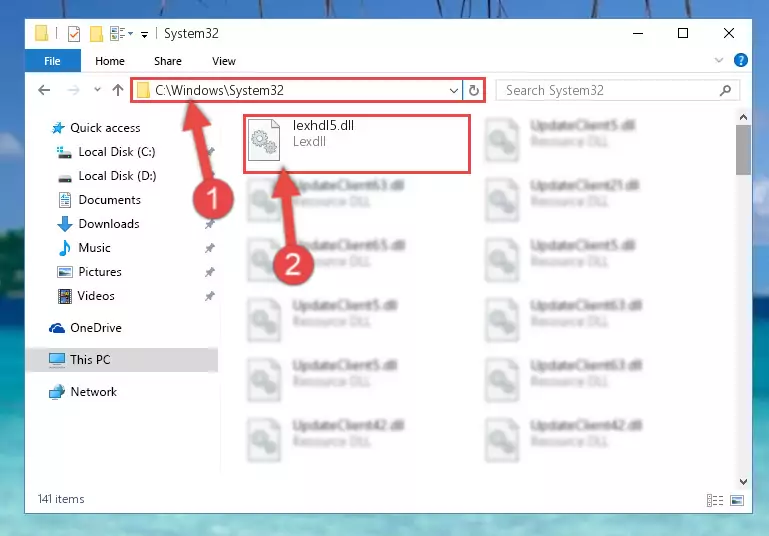Click the New folder quick access icon
Viewport: 769px width, 536px height.
(96, 34)
